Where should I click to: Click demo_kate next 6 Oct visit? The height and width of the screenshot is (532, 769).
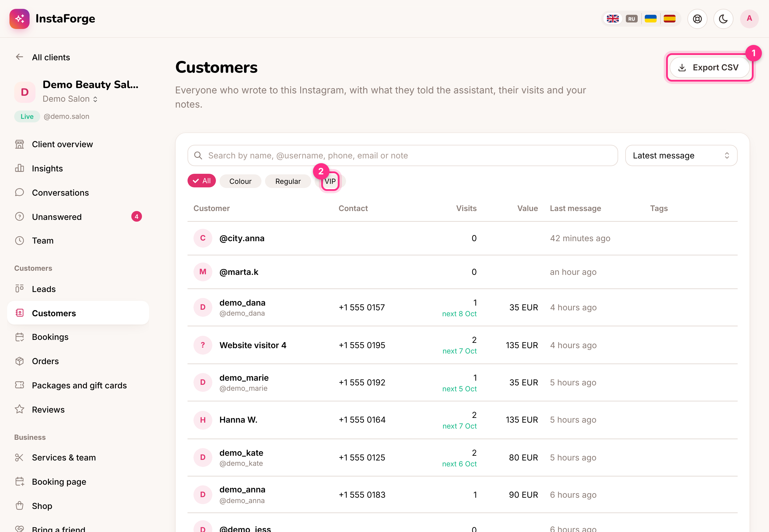point(459,464)
